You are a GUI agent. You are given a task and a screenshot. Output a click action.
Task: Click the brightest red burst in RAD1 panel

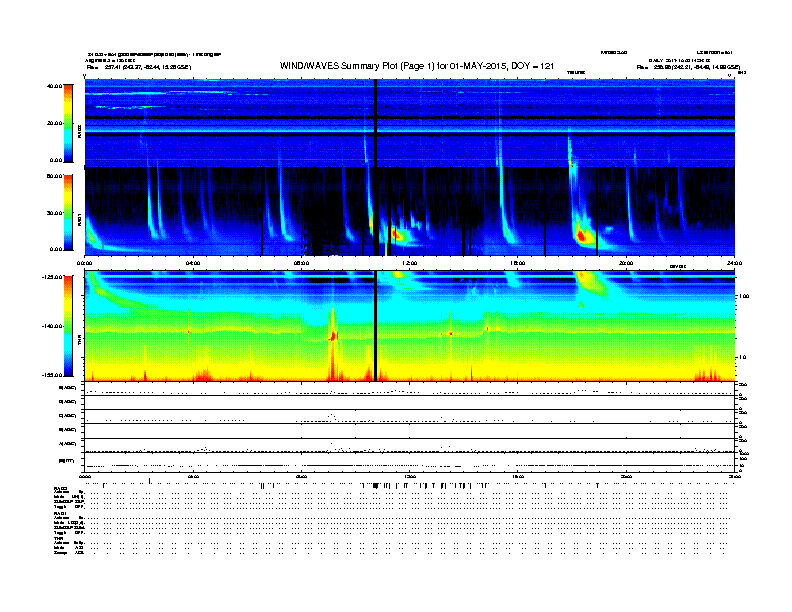(x=580, y=235)
